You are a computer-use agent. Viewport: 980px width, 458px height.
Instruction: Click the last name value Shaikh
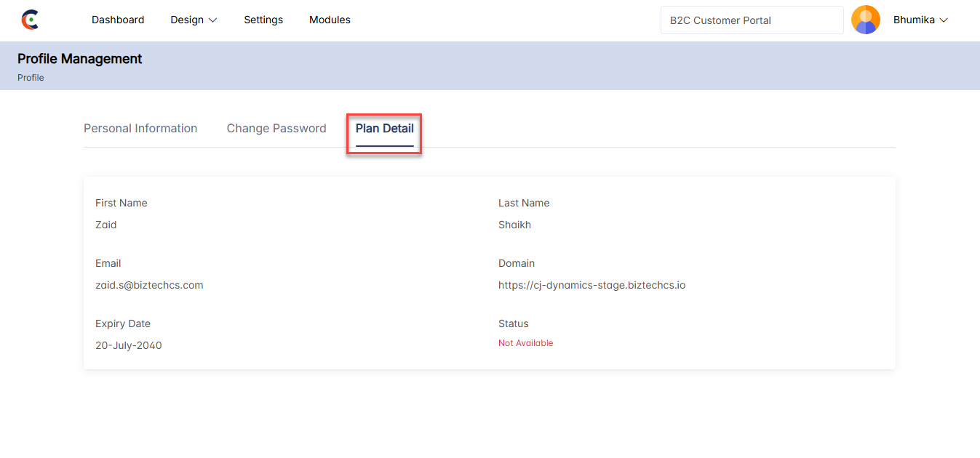click(x=514, y=225)
